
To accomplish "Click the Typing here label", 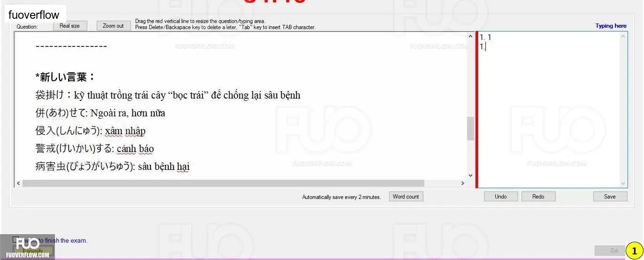I will pyautogui.click(x=611, y=26).
